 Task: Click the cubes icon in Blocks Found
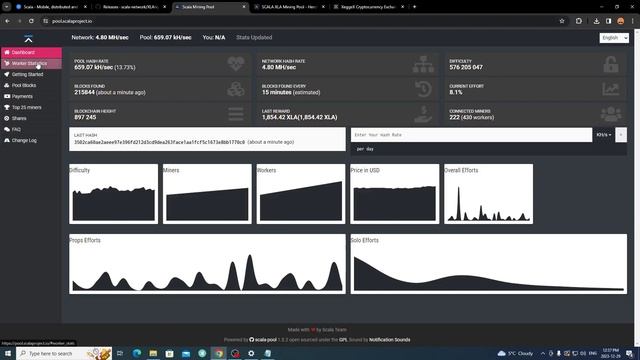pos(236,89)
